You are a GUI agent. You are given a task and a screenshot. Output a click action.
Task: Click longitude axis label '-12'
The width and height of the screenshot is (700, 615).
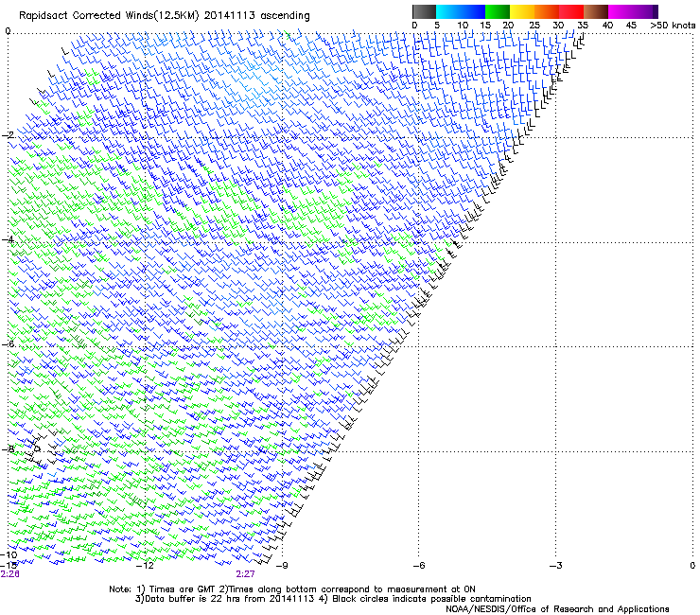145,566
